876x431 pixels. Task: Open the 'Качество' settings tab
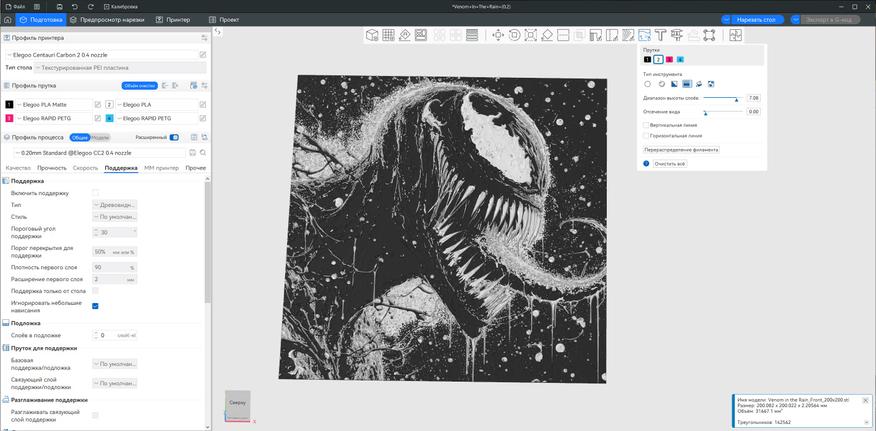coord(18,168)
